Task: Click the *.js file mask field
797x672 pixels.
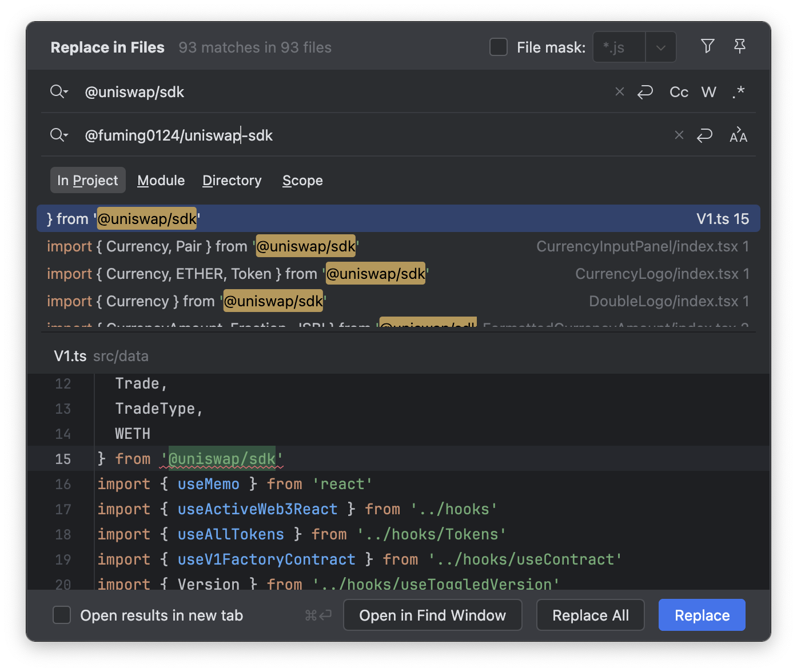Action: point(620,47)
